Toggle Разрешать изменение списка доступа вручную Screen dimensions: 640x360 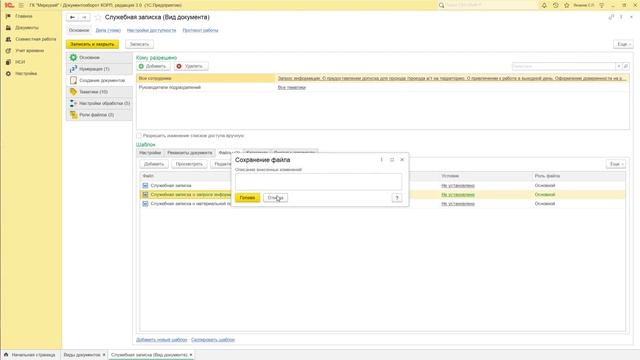point(139,136)
